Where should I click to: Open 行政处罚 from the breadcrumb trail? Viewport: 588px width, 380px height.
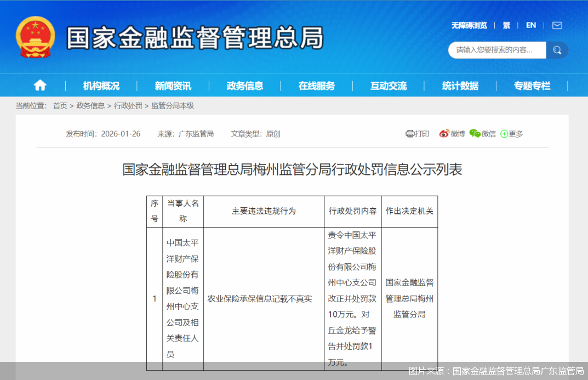129,106
